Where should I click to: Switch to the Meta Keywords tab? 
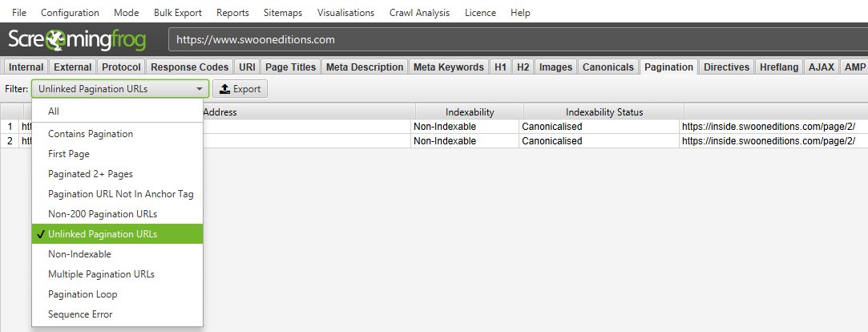pos(449,67)
